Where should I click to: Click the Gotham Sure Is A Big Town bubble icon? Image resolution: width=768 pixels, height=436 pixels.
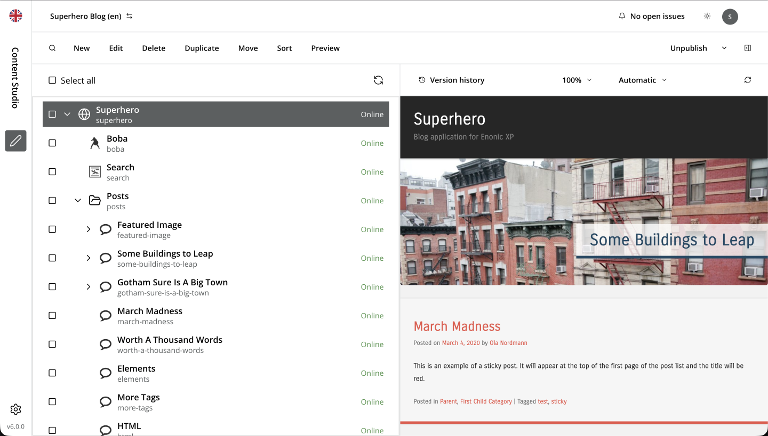coord(105,287)
